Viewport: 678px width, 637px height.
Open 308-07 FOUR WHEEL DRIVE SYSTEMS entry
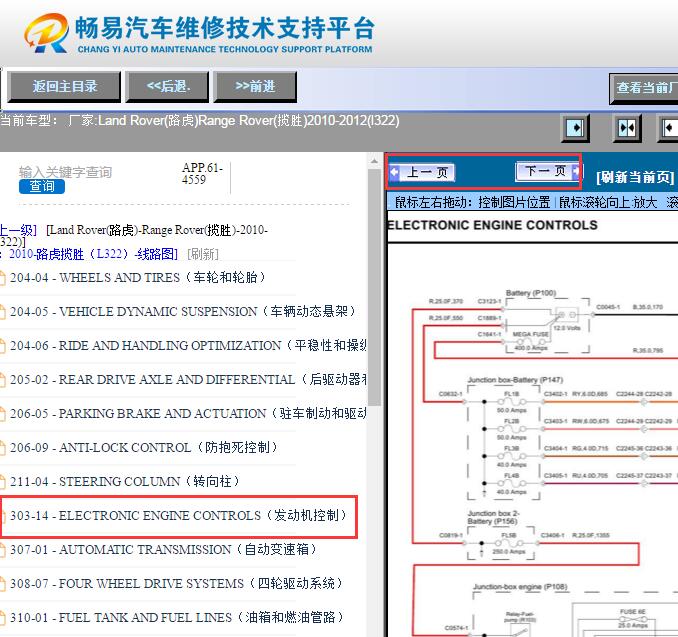[176, 583]
